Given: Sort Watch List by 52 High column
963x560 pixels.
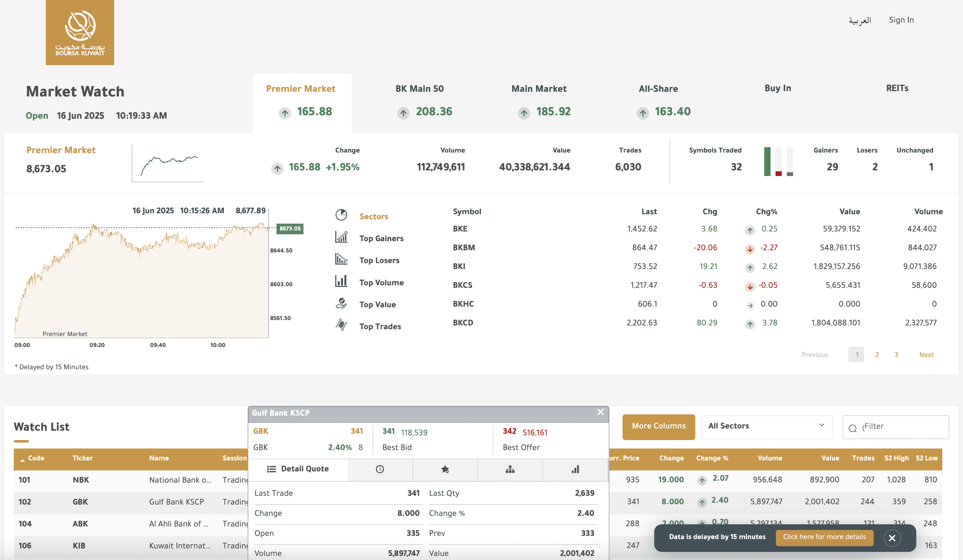Looking at the screenshot, I should point(897,458).
